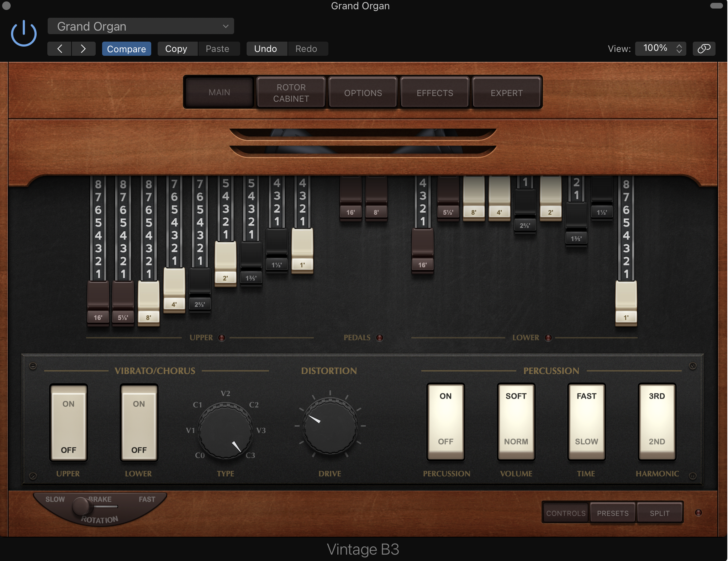Image resolution: width=728 pixels, height=561 pixels.
Task: Go to previous preset arrow
Action: click(x=60, y=49)
